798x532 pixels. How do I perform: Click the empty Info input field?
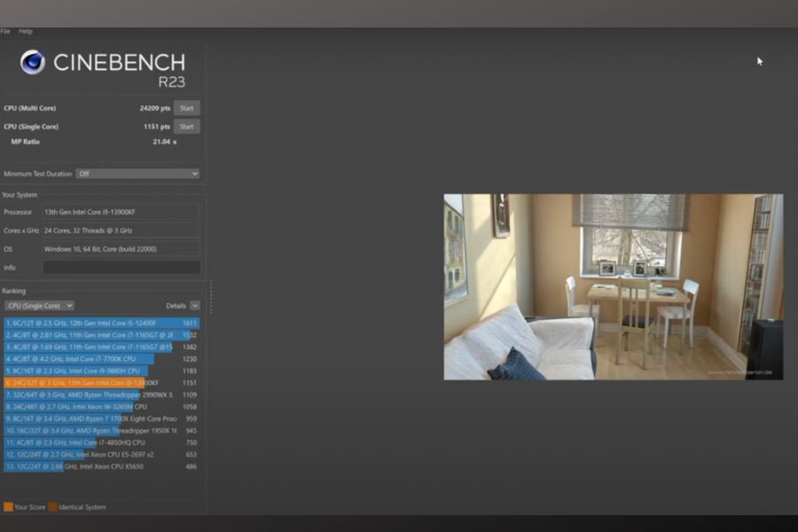tap(121, 267)
